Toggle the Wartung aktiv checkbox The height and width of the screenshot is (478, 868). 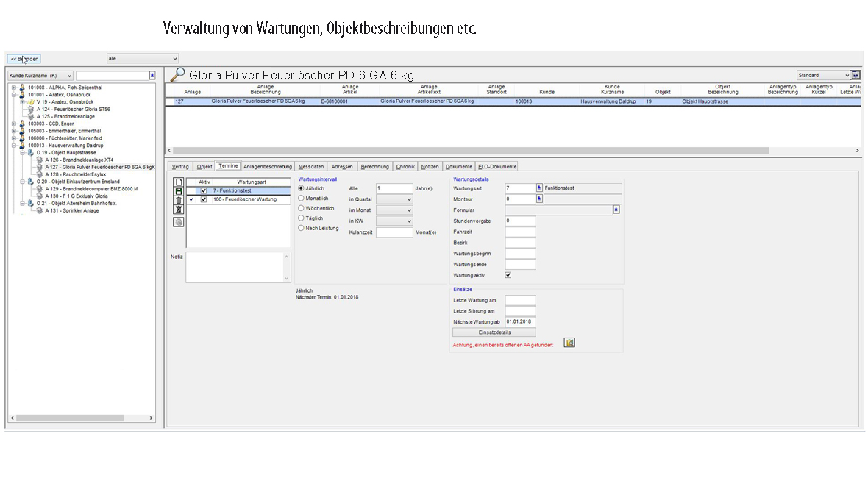tap(508, 275)
